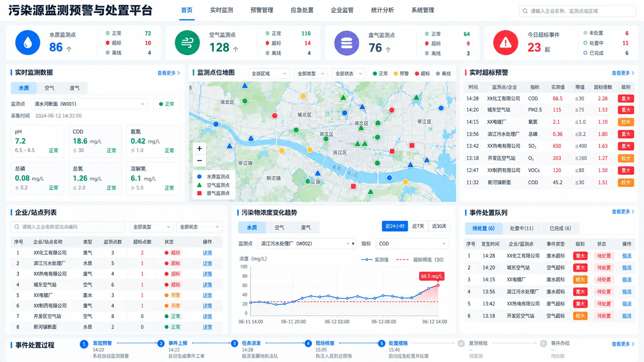This screenshot has width=644, height=362.
Task: Open the map's 全部状态 filter dropdown
Action: click(x=349, y=73)
